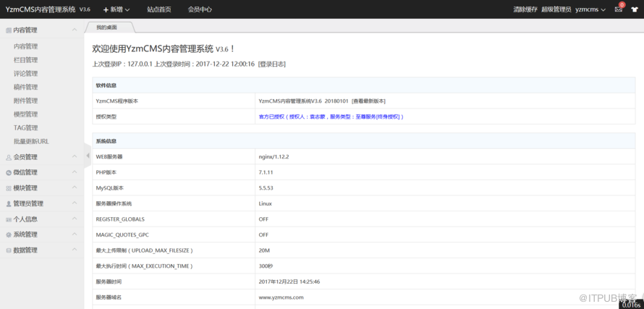Click the 模块管理 grid icon
This screenshot has width=644, height=309.
point(9,188)
